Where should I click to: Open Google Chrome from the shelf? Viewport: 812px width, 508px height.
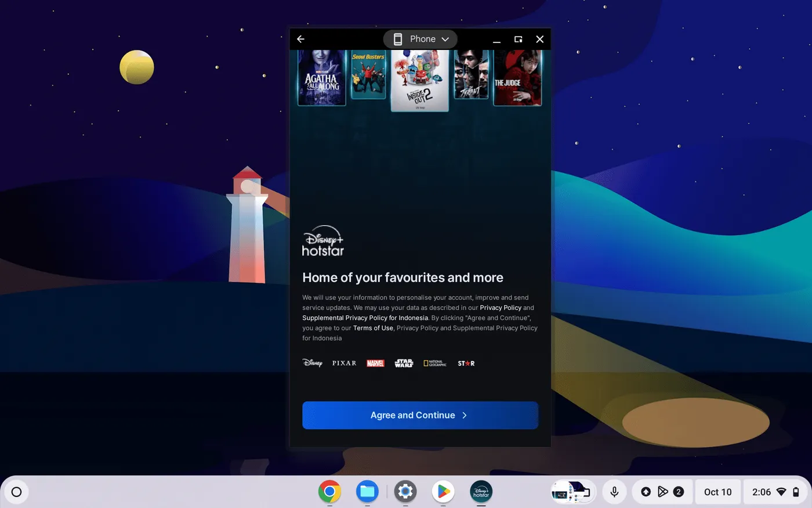tap(329, 492)
